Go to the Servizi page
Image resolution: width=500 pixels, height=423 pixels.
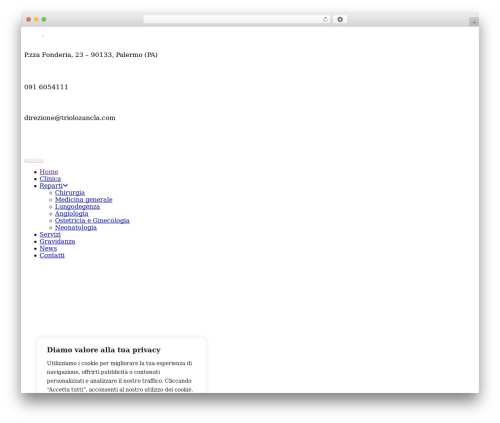[x=50, y=234]
